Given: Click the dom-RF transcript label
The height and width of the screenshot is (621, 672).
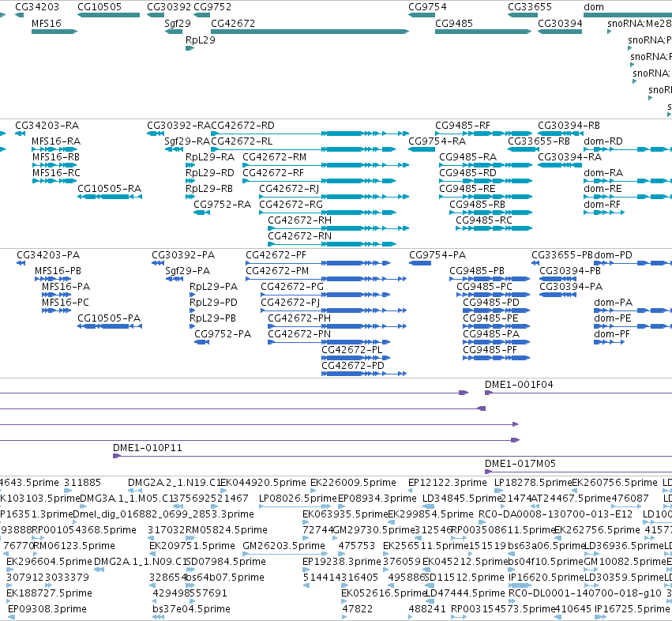Looking at the screenshot, I should pyautogui.click(x=603, y=205).
